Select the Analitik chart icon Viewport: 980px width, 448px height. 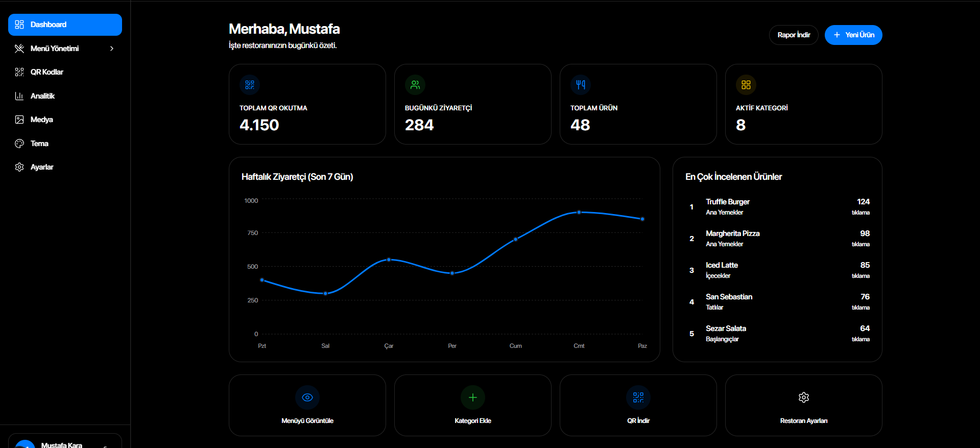pos(19,96)
